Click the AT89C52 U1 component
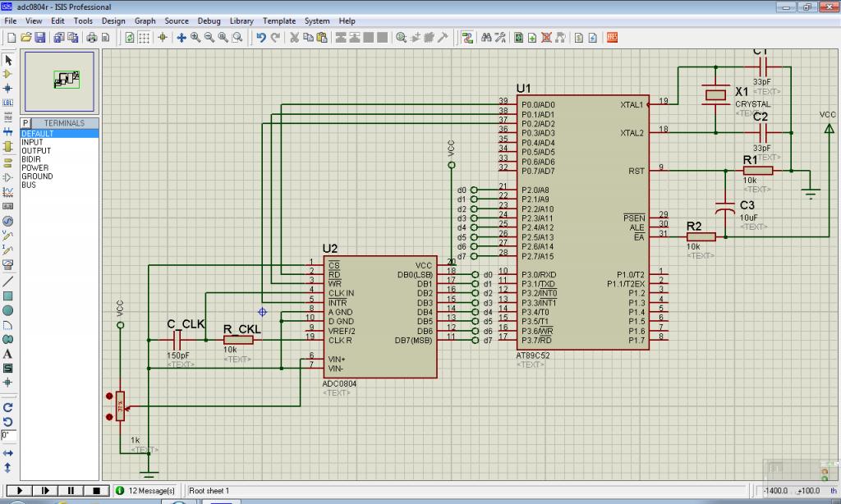 pos(583,222)
